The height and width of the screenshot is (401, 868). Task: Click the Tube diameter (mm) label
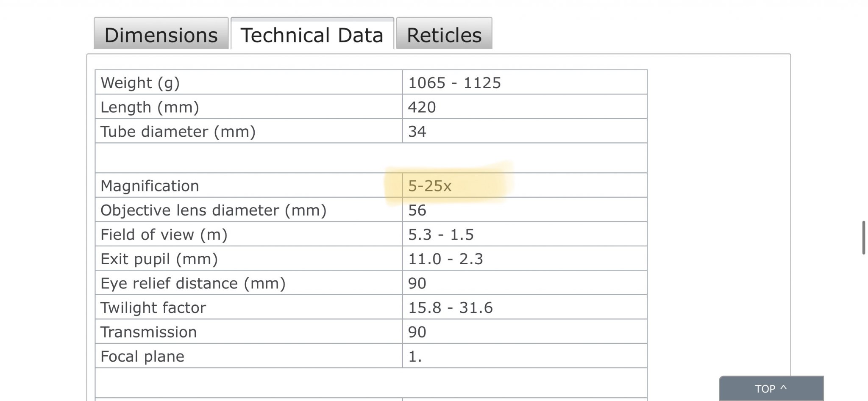tap(178, 132)
